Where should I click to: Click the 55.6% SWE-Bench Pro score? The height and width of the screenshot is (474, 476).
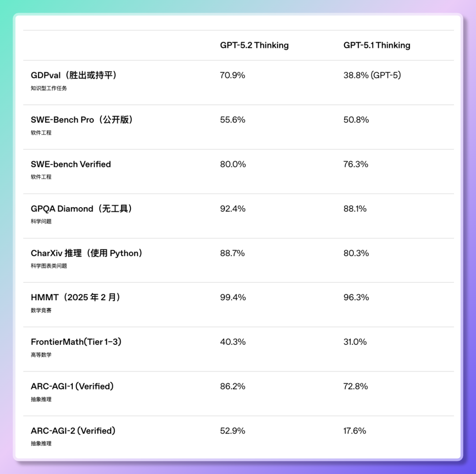click(233, 120)
